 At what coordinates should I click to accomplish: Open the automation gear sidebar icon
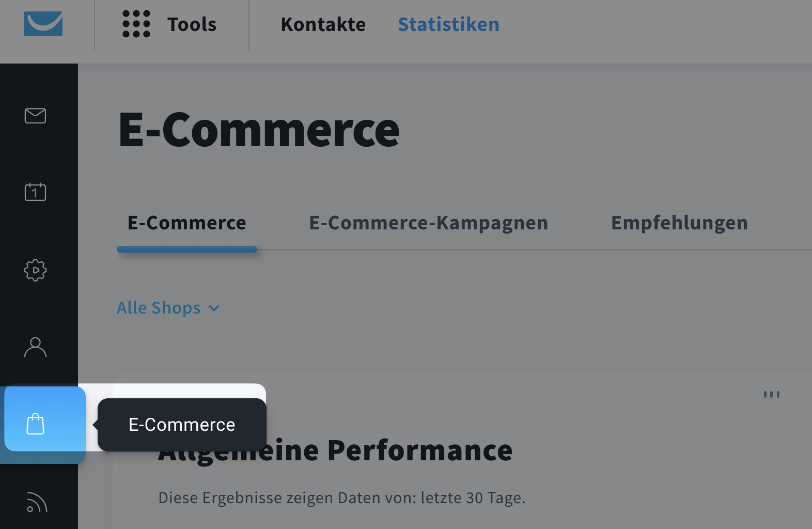35,270
